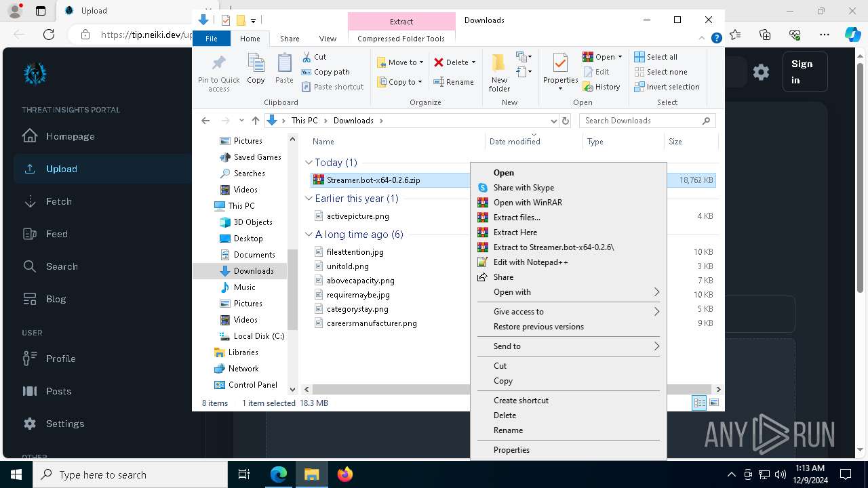Select activepicture.png file

tap(358, 216)
